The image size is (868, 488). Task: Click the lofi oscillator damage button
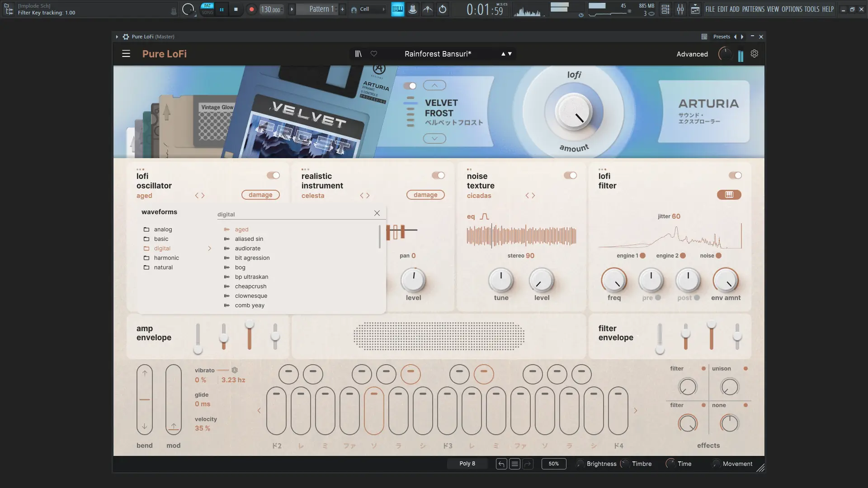pos(260,195)
